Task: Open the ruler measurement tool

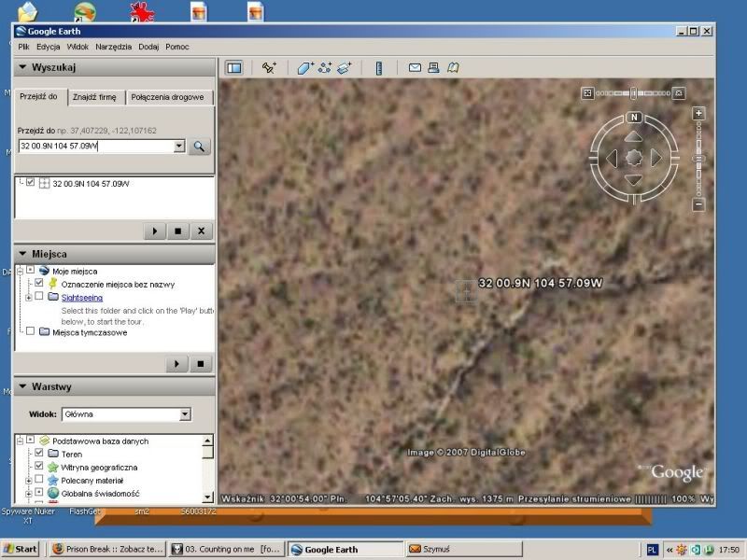Action: (x=379, y=67)
